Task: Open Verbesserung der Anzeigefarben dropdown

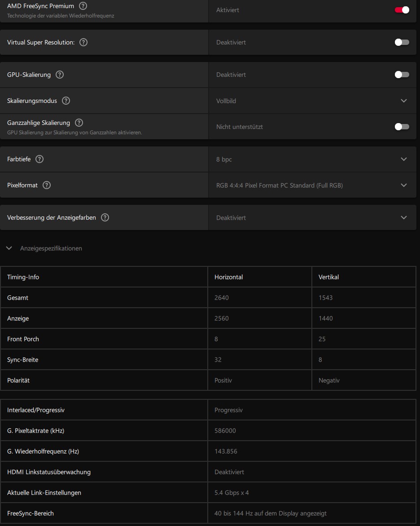Action: pos(403,217)
